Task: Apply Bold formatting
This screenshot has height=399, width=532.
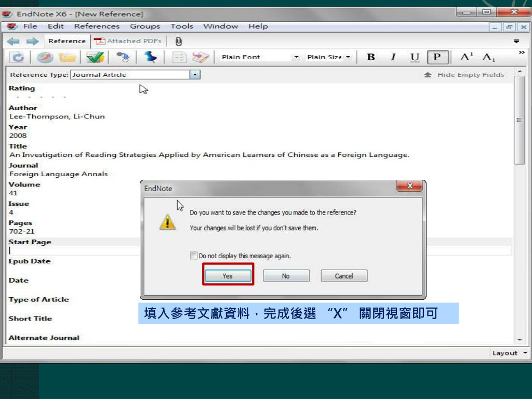Action: 371,57
